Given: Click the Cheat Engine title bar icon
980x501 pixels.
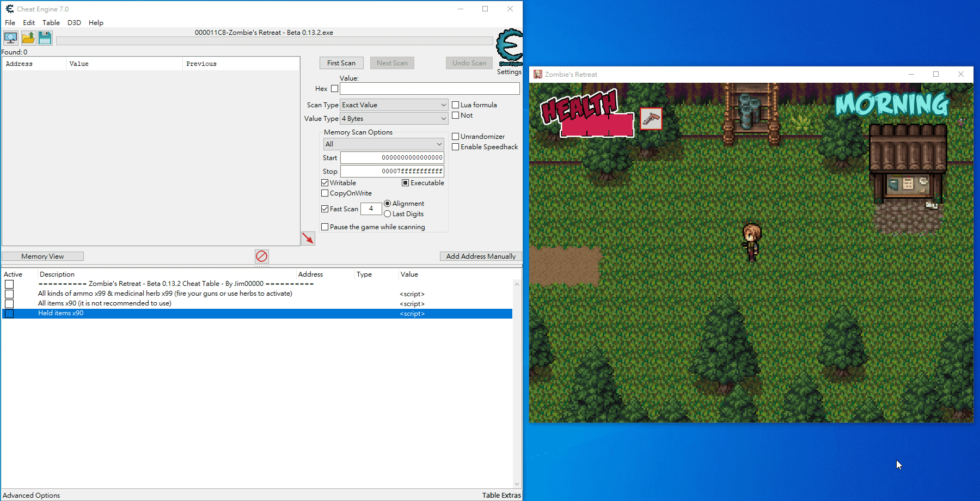Looking at the screenshot, I should click(9, 9).
